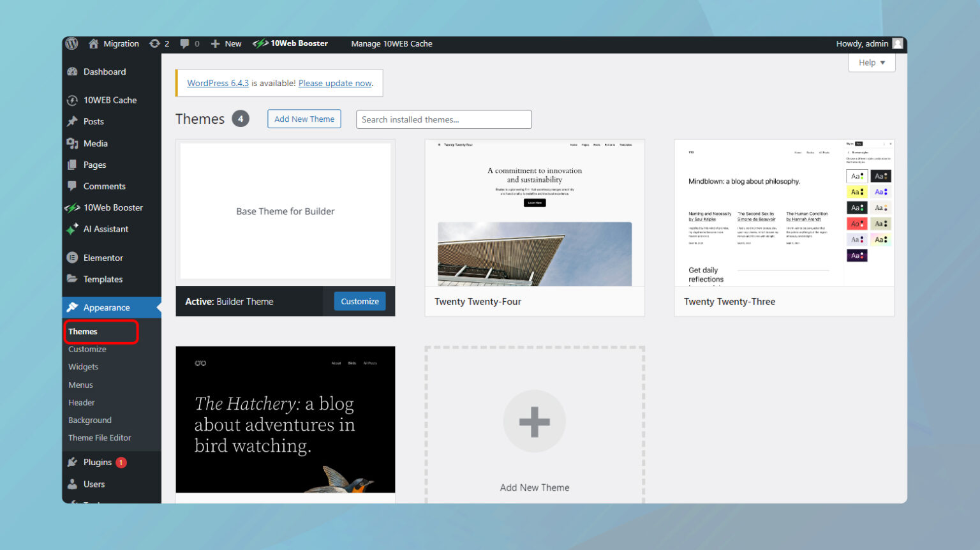This screenshot has width=980, height=550.
Task: Click the Search installed themes field
Action: pos(443,119)
